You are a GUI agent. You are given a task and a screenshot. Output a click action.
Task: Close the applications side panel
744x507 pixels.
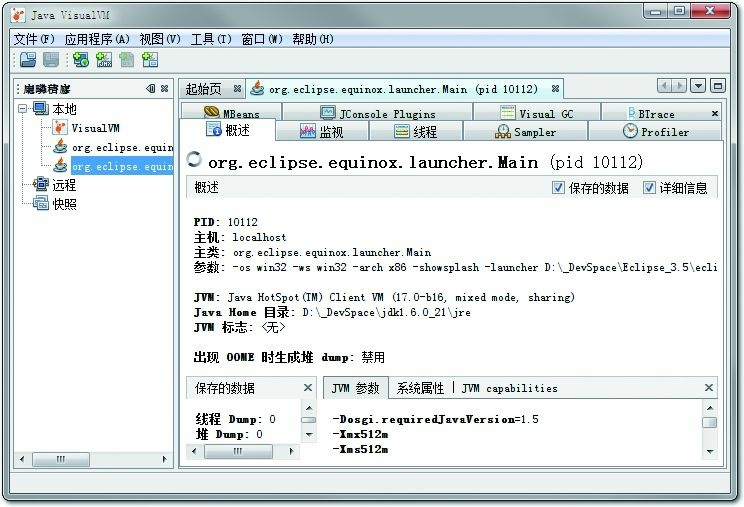click(164, 88)
